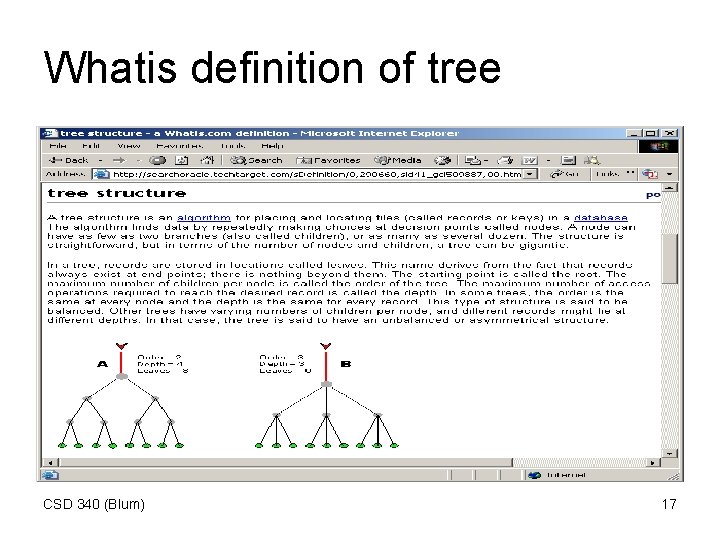Open dropdown arrow at far right toolbar
The width and height of the screenshot is (720, 540).
click(669, 174)
